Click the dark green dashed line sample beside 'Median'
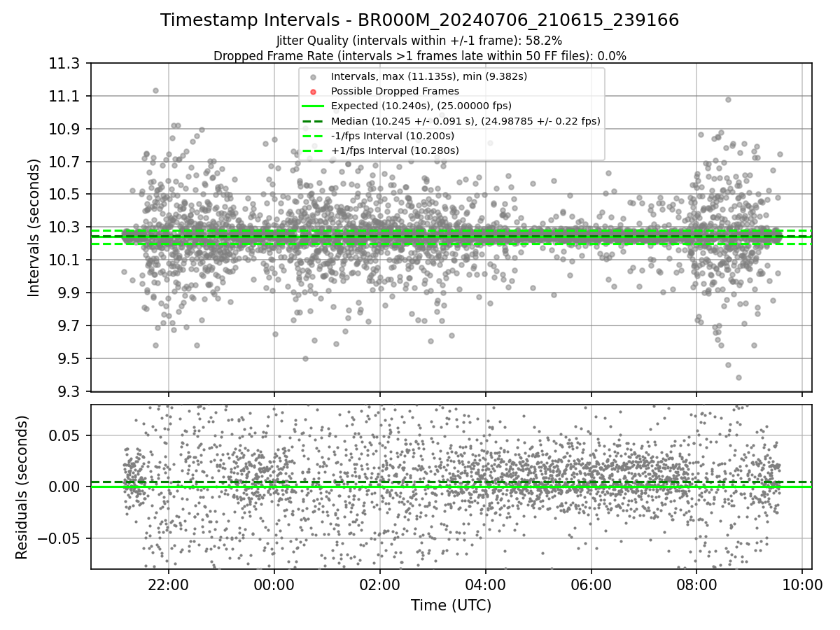Screen dimensions: 840x630 click(x=314, y=121)
